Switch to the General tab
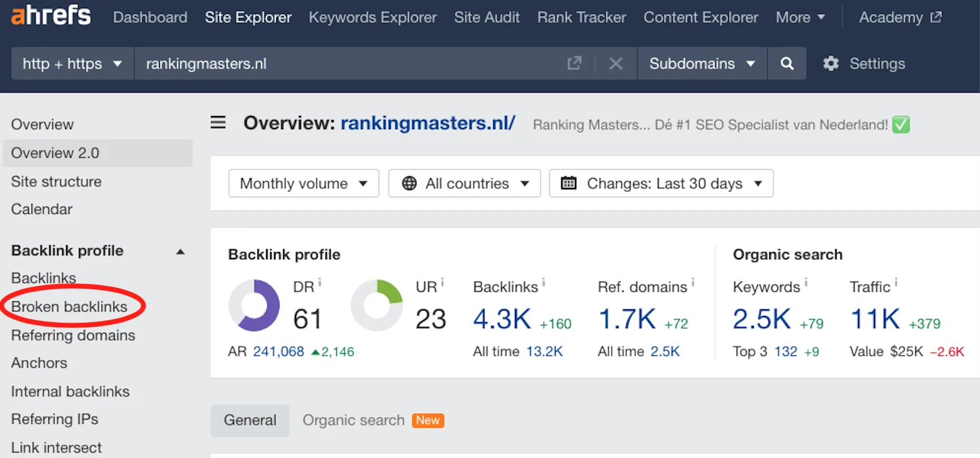The image size is (980, 458). [250, 420]
